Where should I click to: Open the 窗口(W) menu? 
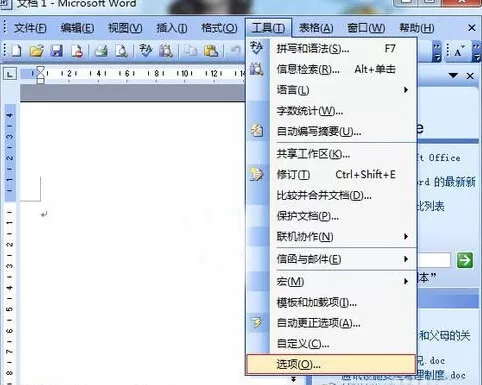pyautogui.click(x=366, y=28)
